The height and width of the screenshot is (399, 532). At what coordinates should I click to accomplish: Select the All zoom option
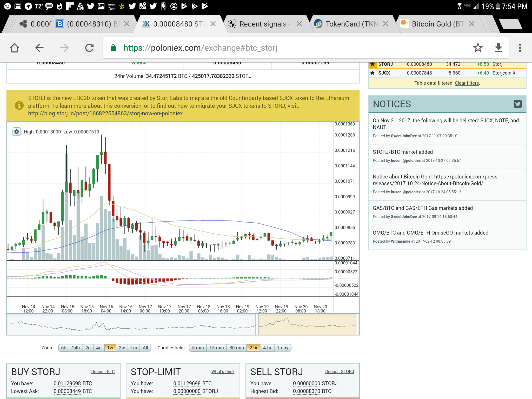click(145, 348)
